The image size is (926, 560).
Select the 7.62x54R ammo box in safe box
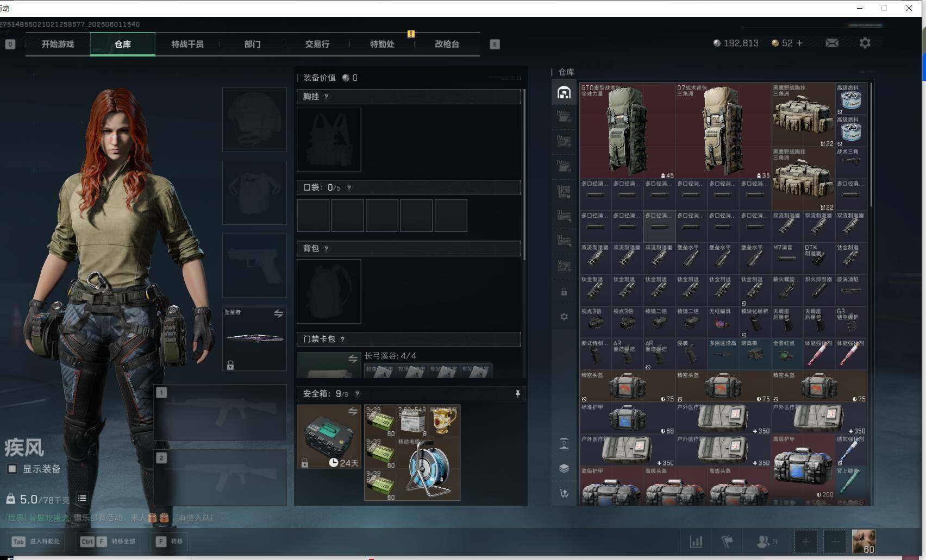coord(412,421)
